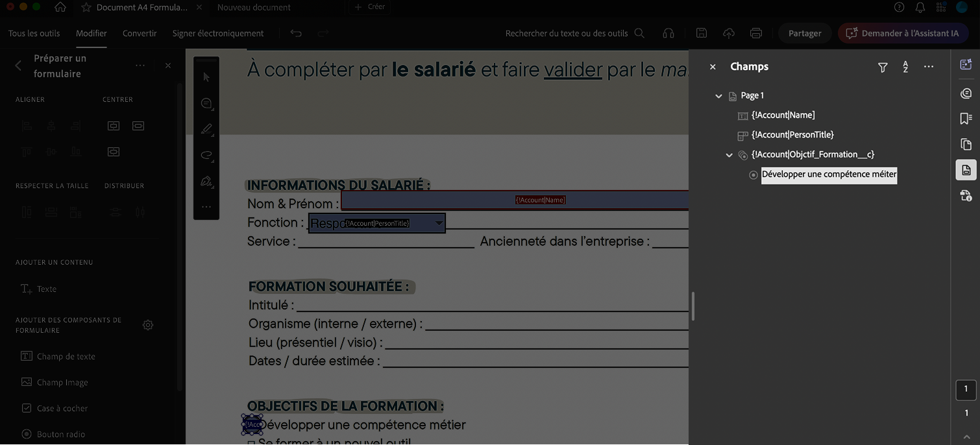Open the page thumbnails icon in the right rail

click(966, 144)
